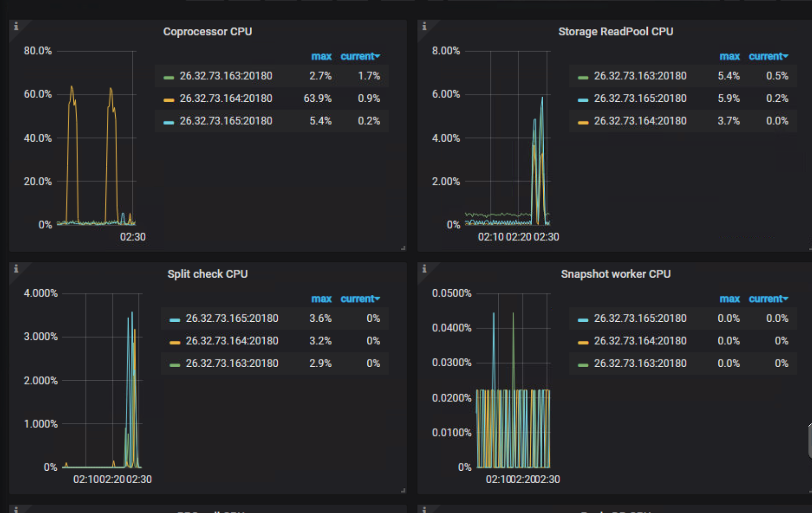This screenshot has height=513, width=812.
Task: Click the info icon on the Storage ReadPool CPU panel
Action: coord(424,26)
